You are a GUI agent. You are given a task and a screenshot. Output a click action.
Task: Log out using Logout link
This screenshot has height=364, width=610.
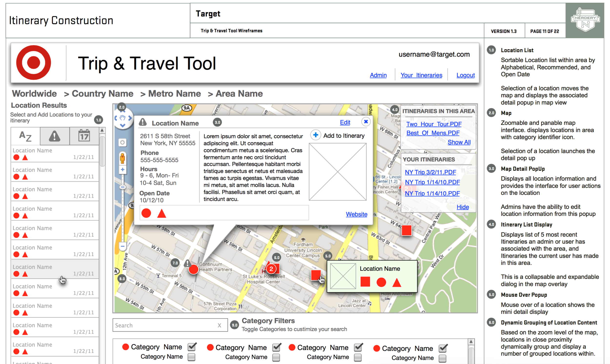click(x=465, y=75)
